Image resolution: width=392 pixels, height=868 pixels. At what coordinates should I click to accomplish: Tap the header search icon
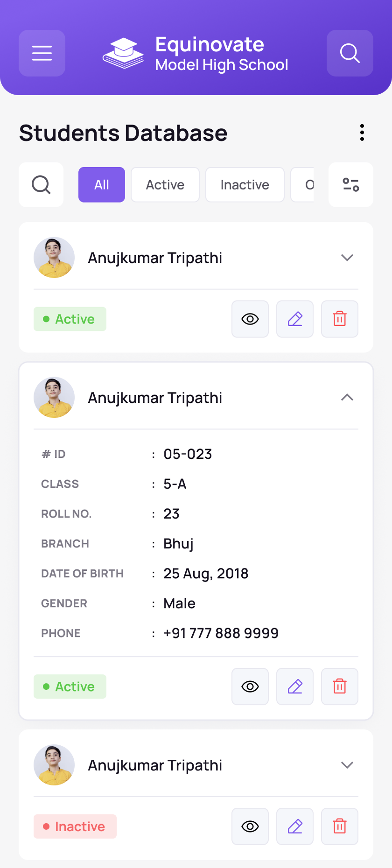(350, 53)
